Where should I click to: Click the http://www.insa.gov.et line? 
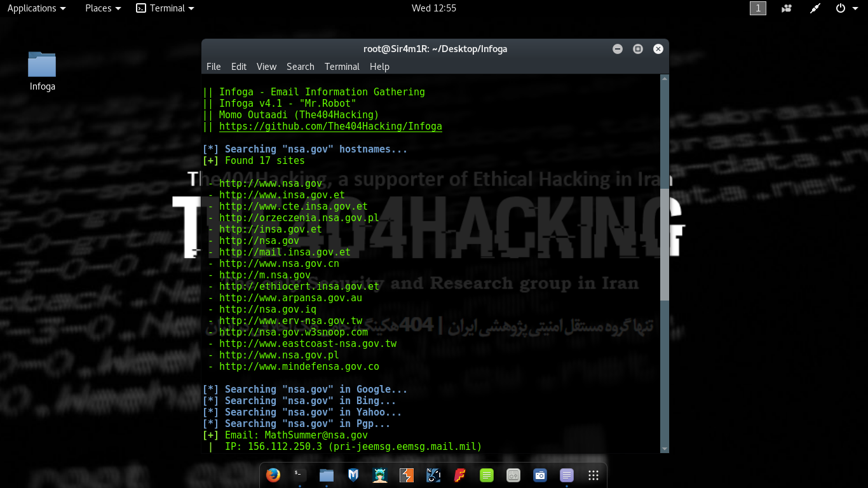pyautogui.click(x=282, y=195)
